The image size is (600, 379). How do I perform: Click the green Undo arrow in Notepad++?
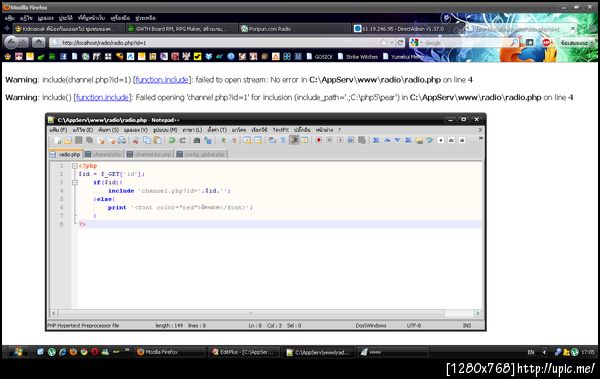pyautogui.click(x=172, y=140)
